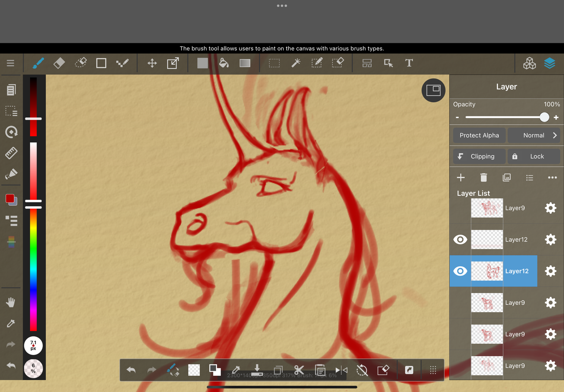Screen dimensions: 564x392
Task: Duplicate layer with the copy icon
Action: tap(507, 177)
